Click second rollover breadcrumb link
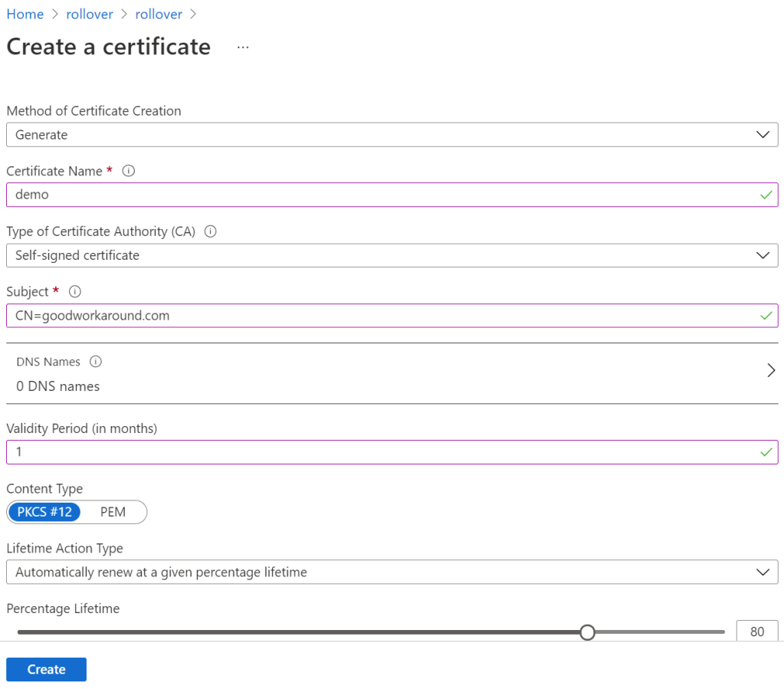Image resolution: width=784 pixels, height=689 pixels. [159, 14]
